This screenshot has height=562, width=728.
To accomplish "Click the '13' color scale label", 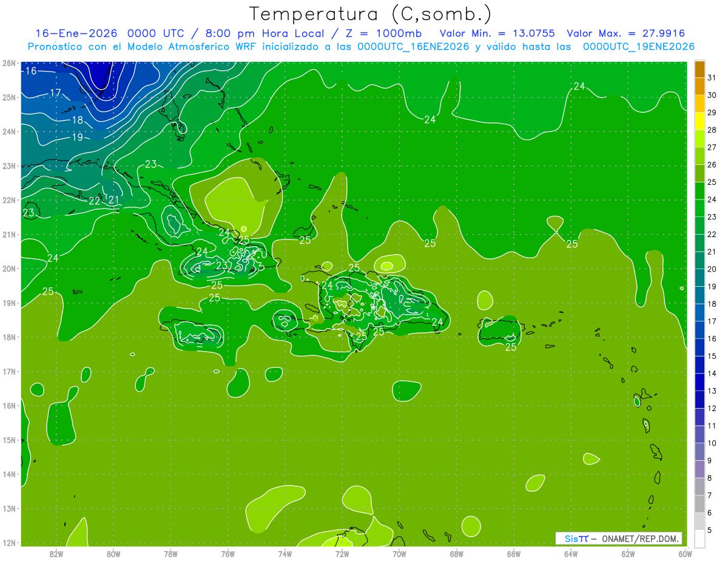I will 712,391.
